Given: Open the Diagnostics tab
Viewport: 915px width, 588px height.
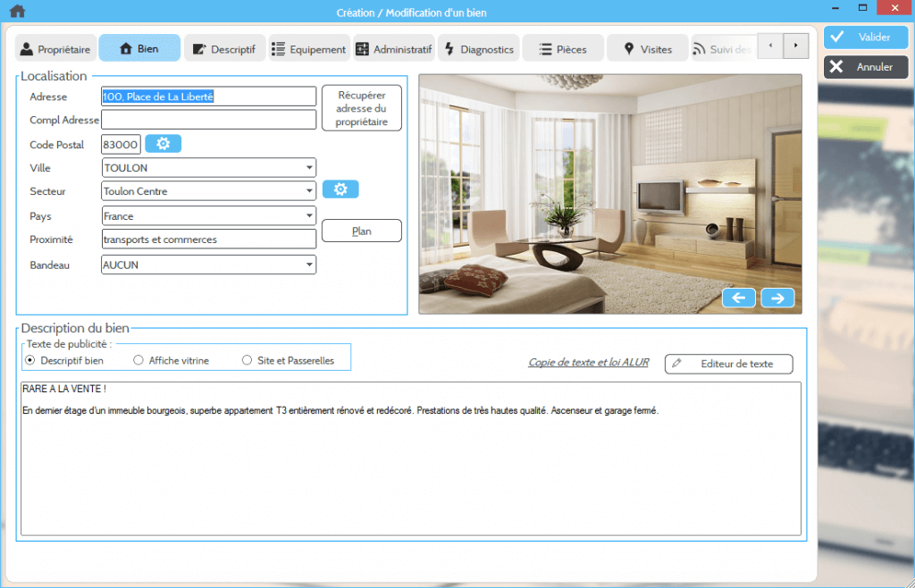Looking at the screenshot, I should 478,49.
